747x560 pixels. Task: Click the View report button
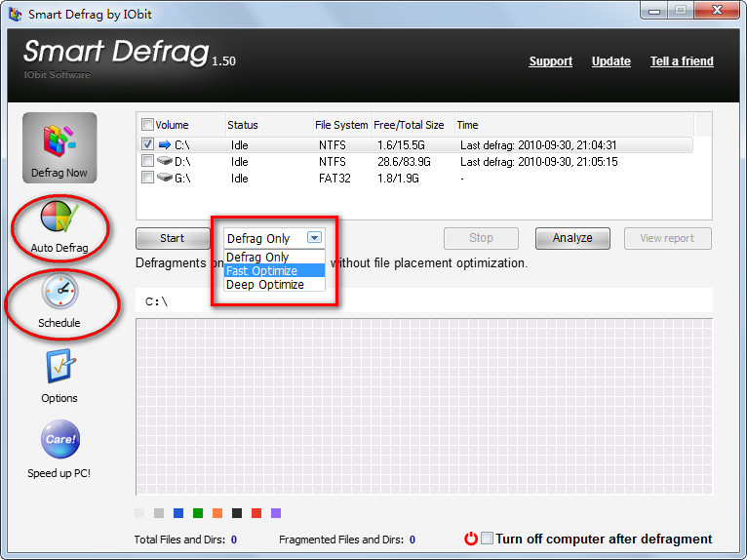tap(667, 238)
